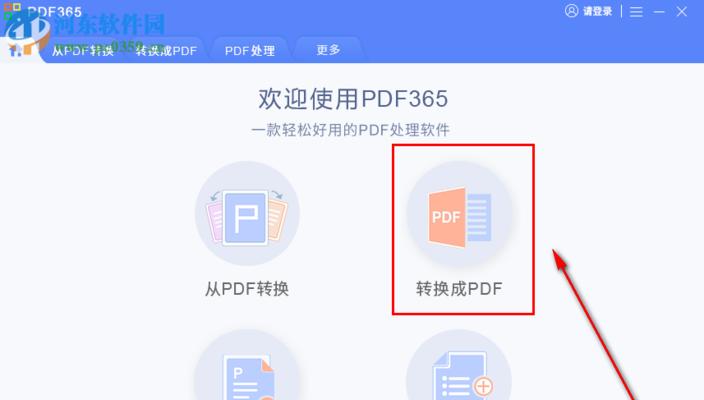Open the hamburger menu icon

636,12
